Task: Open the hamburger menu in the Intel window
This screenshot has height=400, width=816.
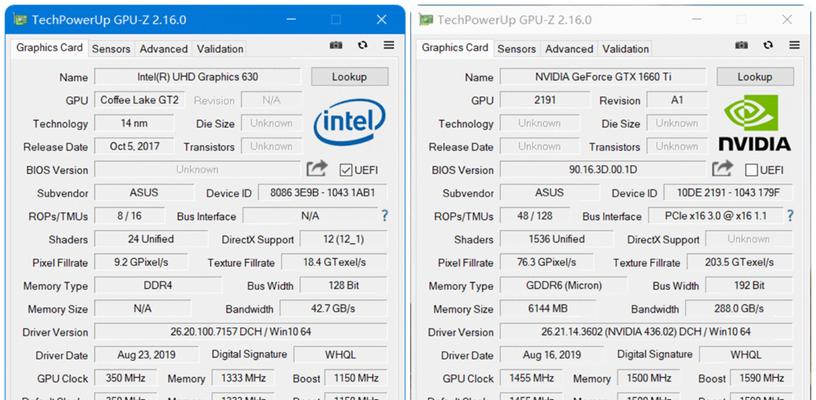Action: click(x=389, y=46)
